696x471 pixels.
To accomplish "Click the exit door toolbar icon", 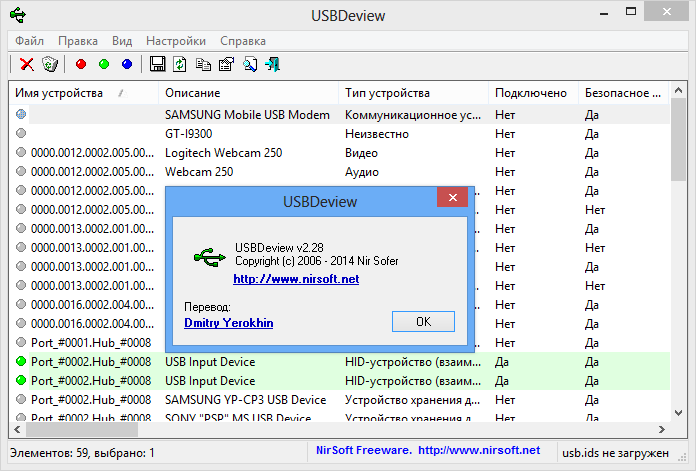I will 273,64.
